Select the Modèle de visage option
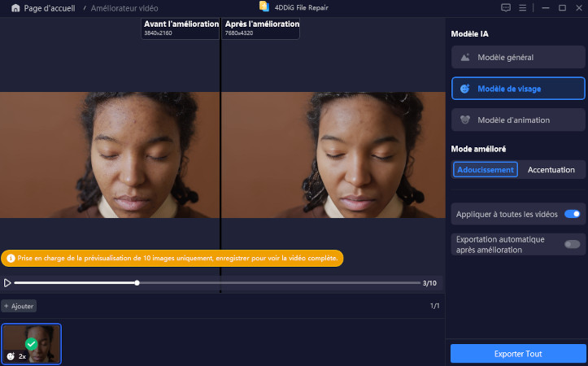Screen dimensions: 588x366 pyautogui.click(x=518, y=89)
